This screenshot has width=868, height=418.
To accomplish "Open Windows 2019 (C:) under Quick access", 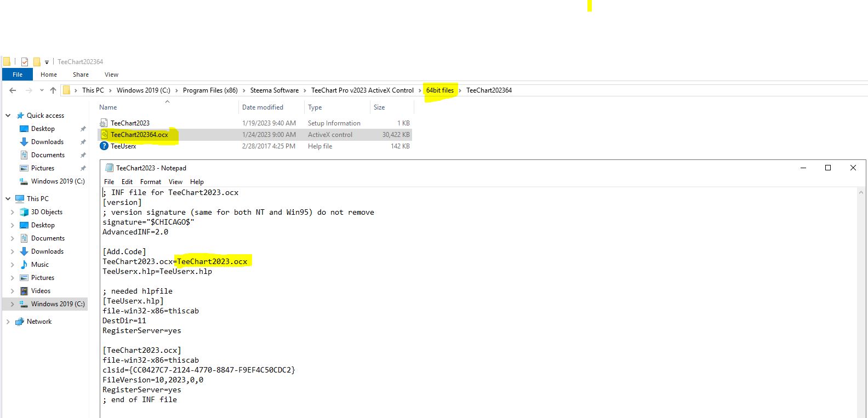I will click(58, 181).
